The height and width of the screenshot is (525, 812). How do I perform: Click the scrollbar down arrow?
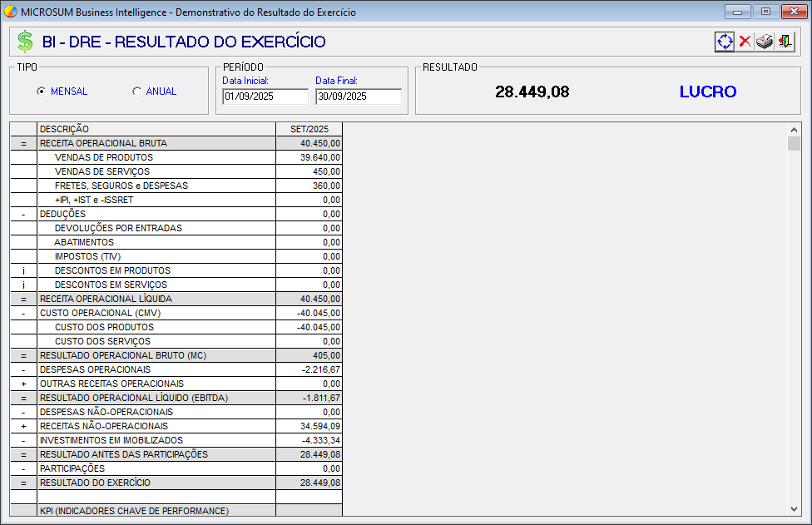794,508
